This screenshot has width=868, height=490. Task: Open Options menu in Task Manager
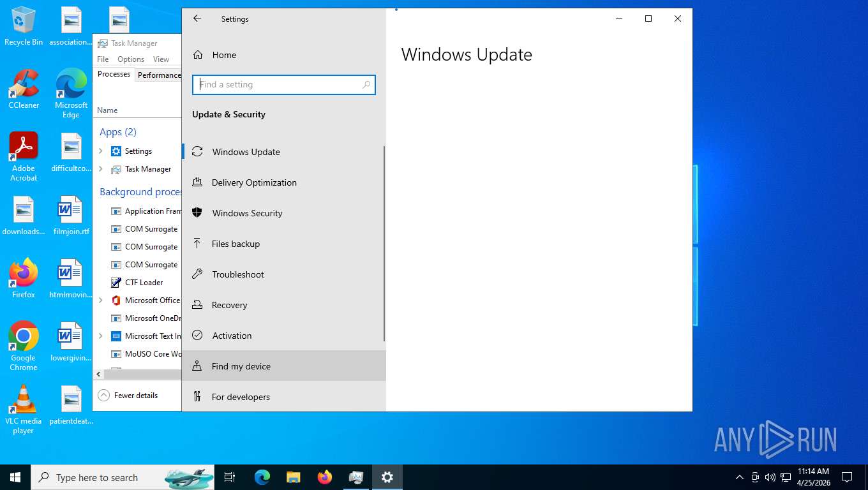click(x=131, y=59)
